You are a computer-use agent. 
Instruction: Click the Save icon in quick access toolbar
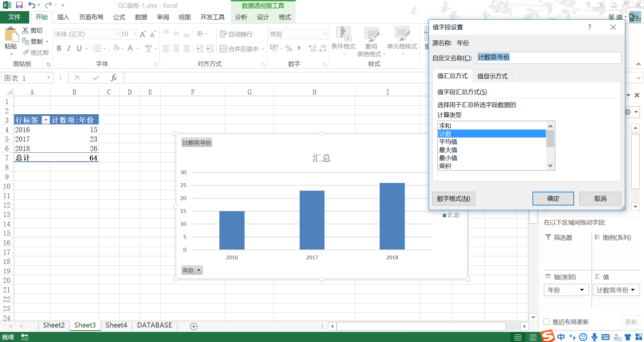[19, 5]
